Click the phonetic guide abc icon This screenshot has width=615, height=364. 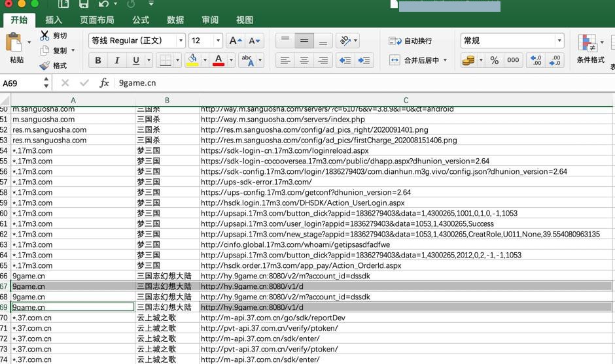(247, 60)
